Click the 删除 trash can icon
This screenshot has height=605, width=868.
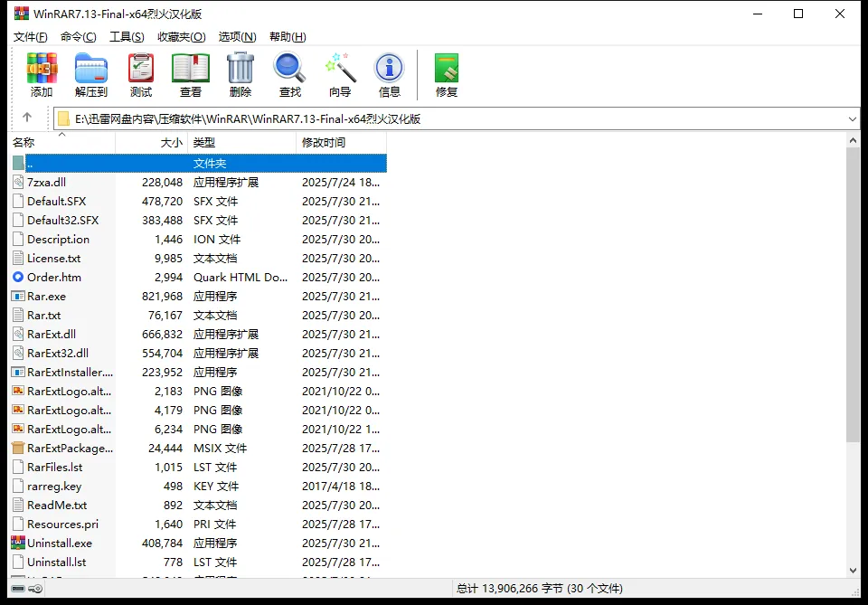click(x=241, y=75)
